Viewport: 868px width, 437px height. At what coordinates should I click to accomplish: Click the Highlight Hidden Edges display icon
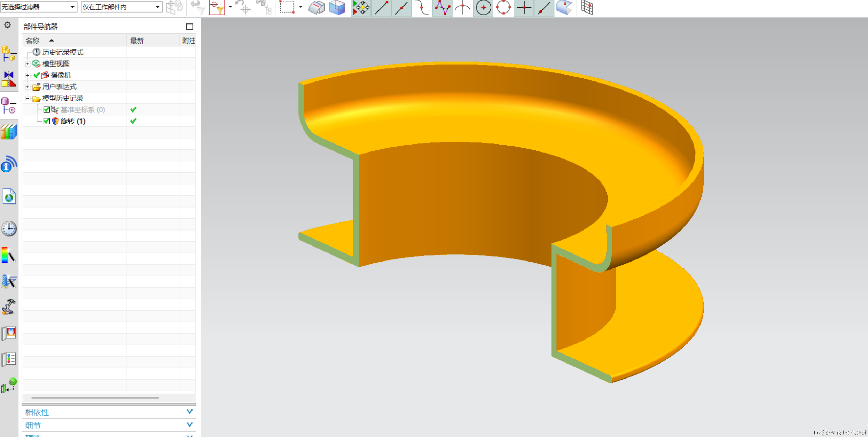316,8
